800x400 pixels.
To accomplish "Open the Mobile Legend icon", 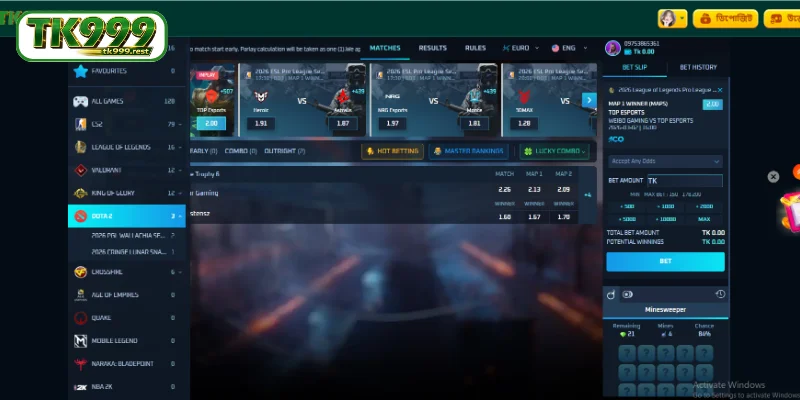I will pyautogui.click(x=80, y=341).
